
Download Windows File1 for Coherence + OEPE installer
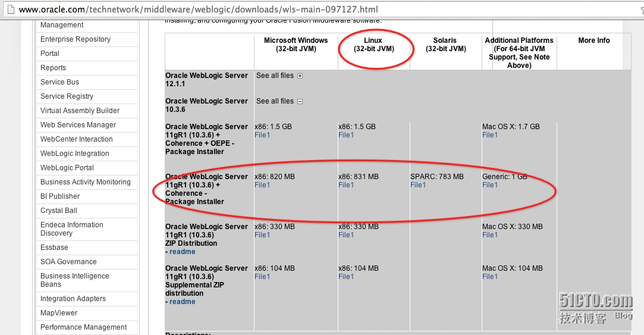click(262, 135)
